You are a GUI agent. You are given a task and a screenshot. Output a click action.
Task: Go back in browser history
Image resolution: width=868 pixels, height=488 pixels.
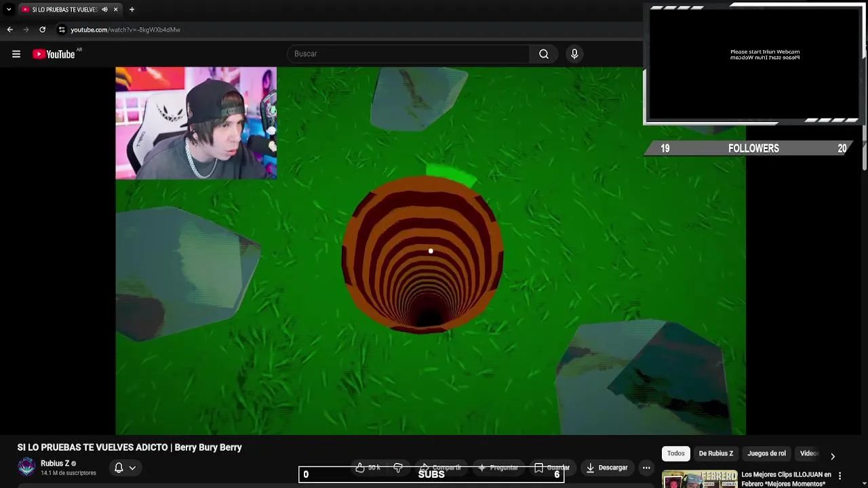[x=9, y=30]
